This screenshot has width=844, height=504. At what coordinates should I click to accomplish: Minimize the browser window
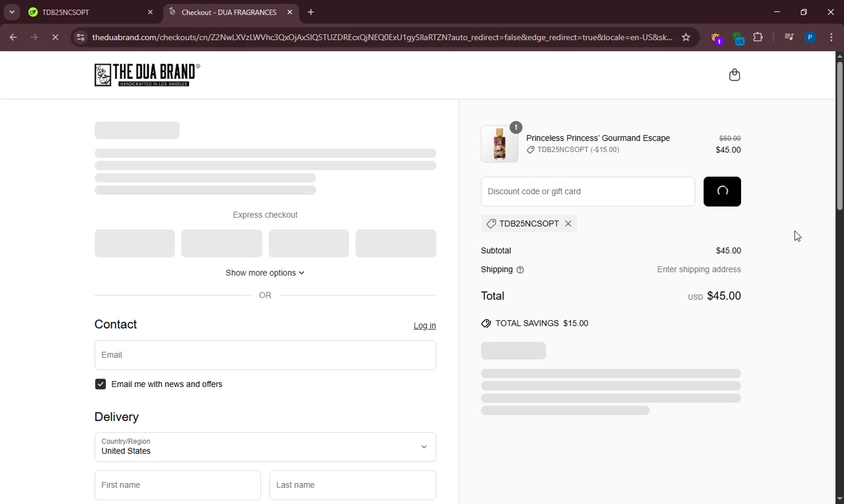[776, 12]
